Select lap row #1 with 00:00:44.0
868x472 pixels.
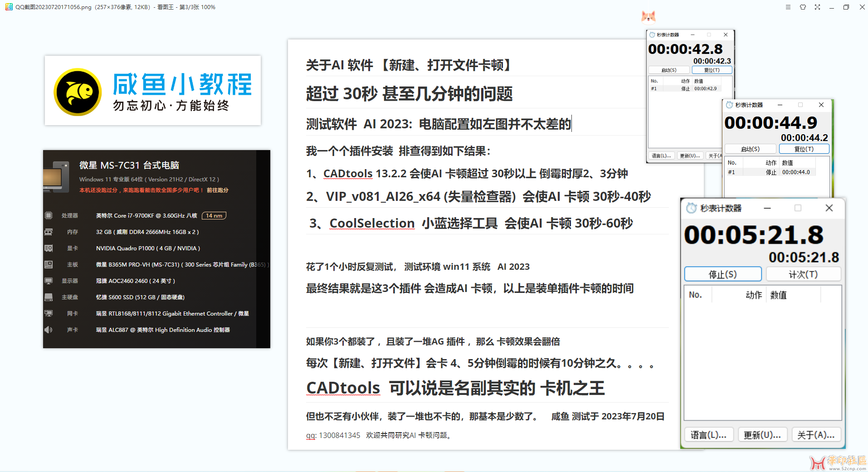coord(771,172)
